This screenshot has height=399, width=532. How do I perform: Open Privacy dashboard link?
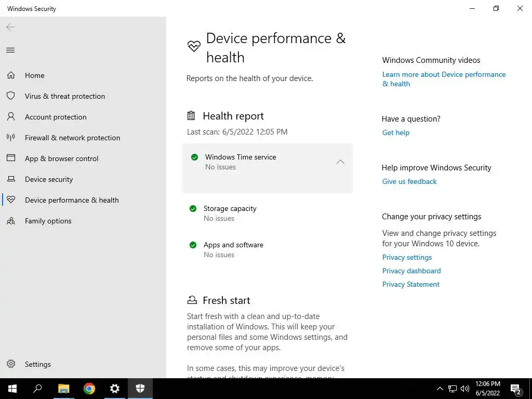pos(411,271)
